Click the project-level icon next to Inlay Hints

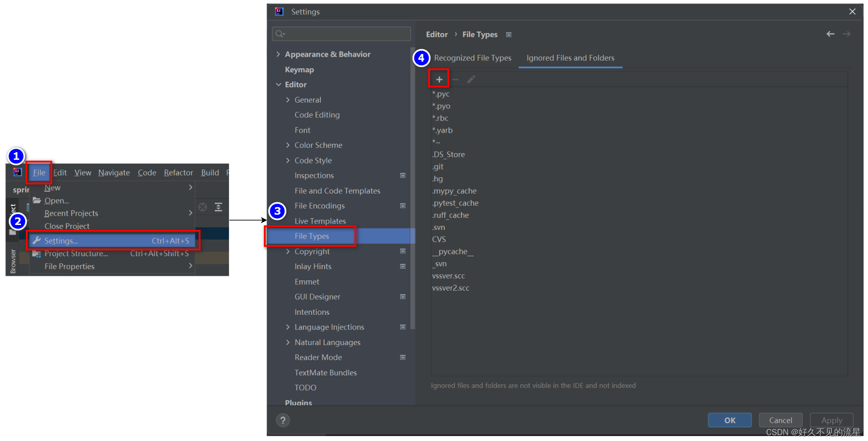(x=403, y=266)
